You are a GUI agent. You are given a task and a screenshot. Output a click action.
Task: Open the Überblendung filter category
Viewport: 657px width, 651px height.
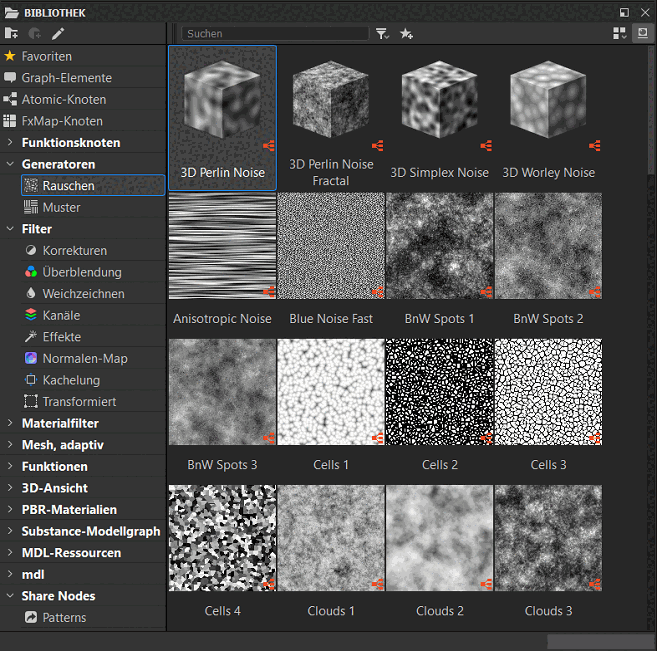pyautogui.click(x=93, y=272)
